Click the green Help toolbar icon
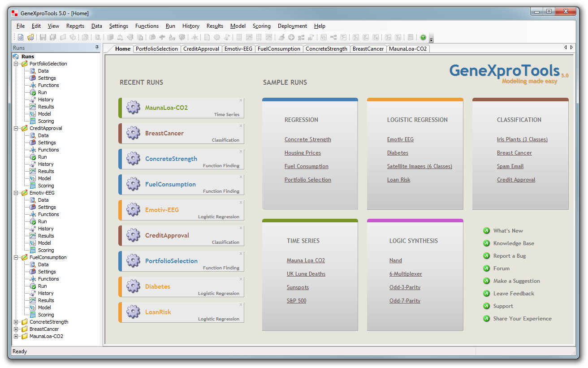This screenshot has height=368, width=588. coord(423,38)
